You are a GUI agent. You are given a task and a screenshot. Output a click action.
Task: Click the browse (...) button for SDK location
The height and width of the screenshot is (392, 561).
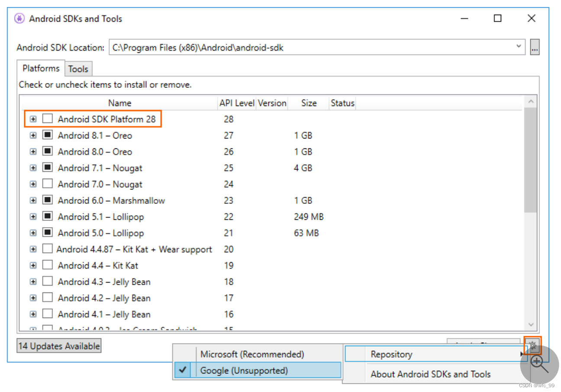point(535,48)
